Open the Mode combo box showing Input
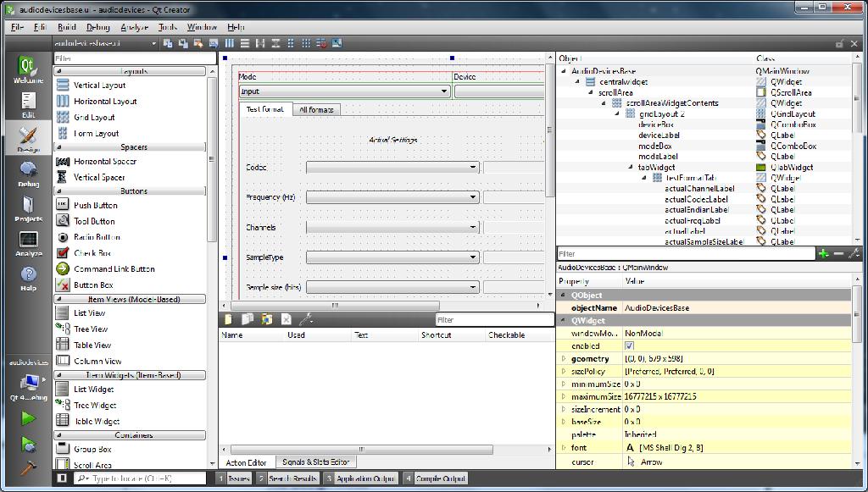868x492 pixels. [344, 91]
